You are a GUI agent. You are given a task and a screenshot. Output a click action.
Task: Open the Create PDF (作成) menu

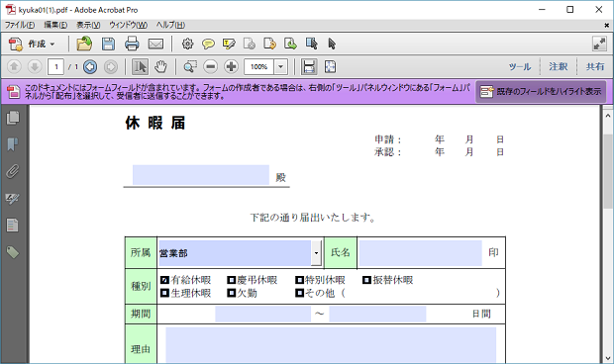point(32,44)
